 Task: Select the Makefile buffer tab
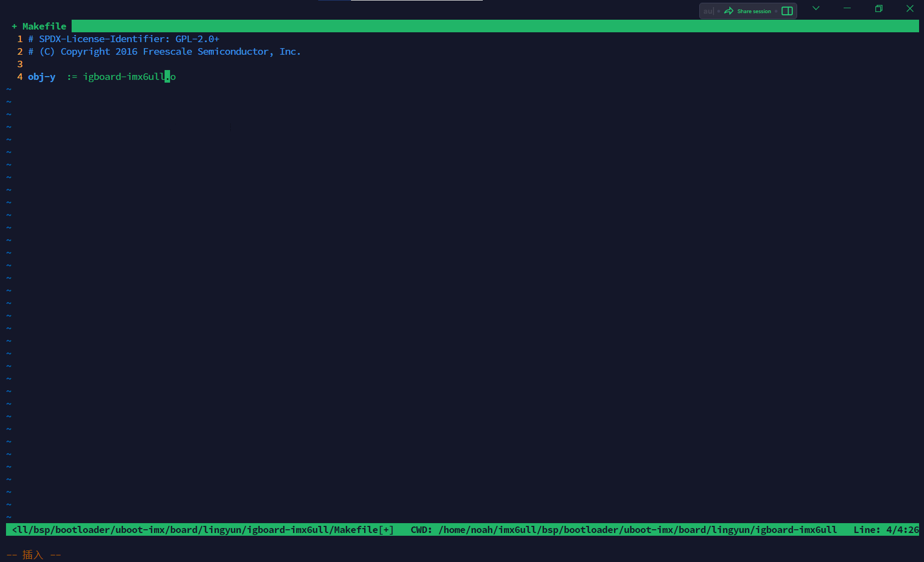click(39, 26)
